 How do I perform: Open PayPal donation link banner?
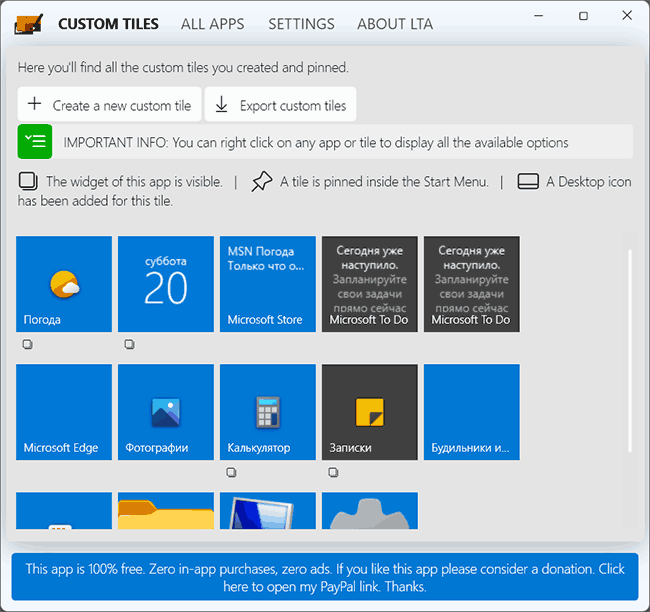(325, 577)
